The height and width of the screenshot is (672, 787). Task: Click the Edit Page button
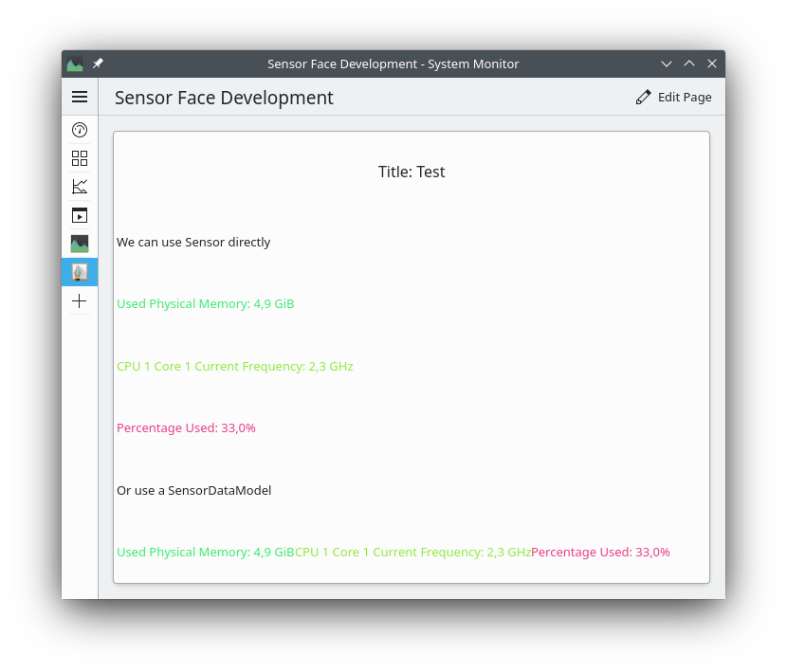tap(673, 98)
